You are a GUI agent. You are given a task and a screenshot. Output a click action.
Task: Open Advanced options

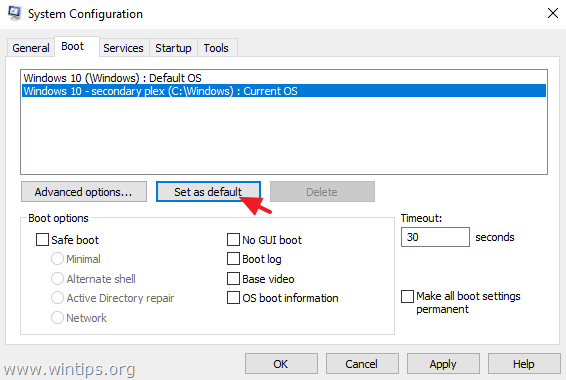pyautogui.click(x=84, y=192)
